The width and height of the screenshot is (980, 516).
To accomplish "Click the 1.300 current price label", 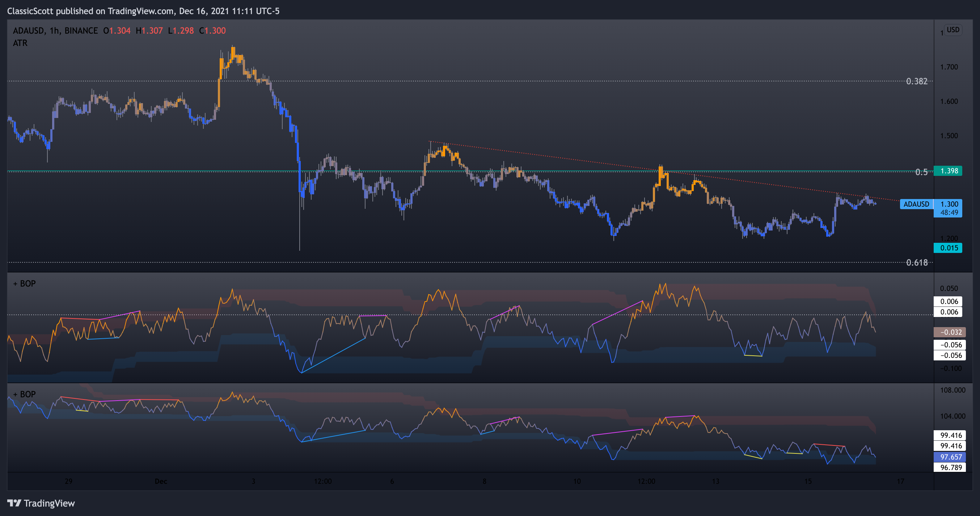I will tap(949, 204).
